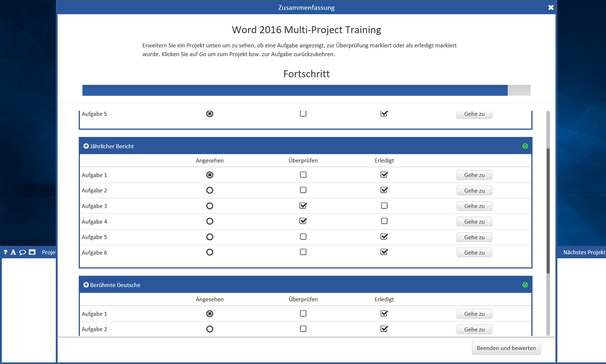Click Aufgabe 2 label in Berühmte Deutsche
This screenshot has height=364, width=606.
94,329
